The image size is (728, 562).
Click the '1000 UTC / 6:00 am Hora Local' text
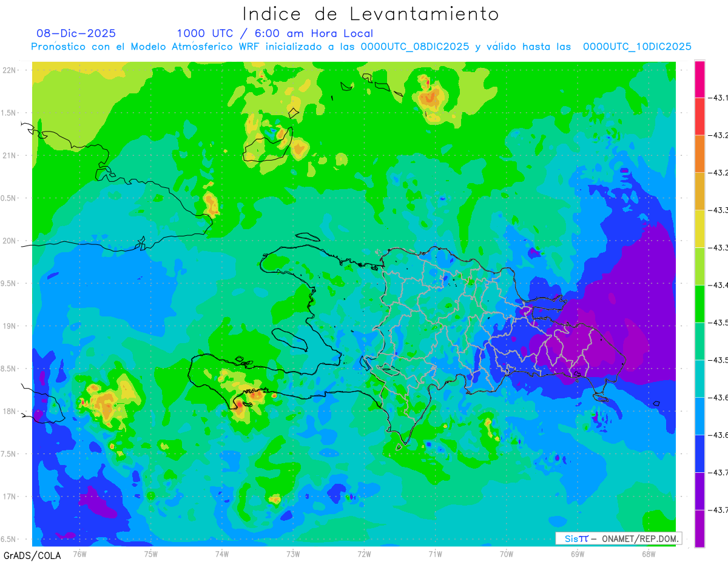pyautogui.click(x=275, y=34)
